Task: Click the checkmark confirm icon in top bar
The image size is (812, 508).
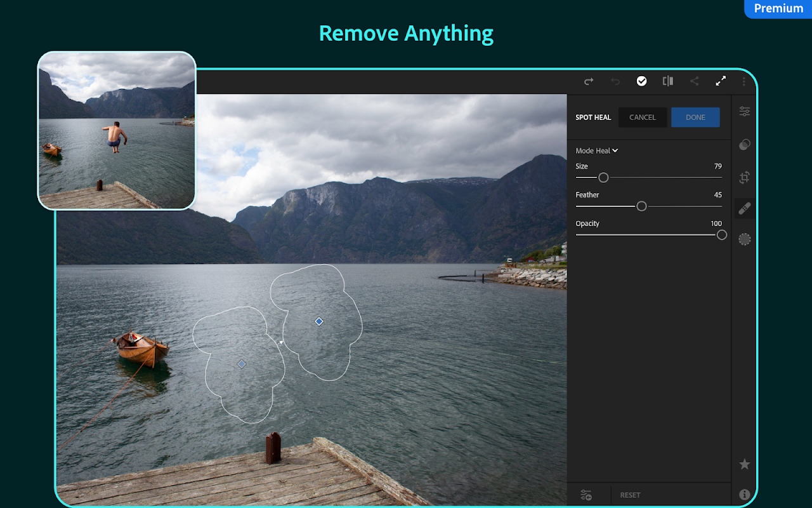Action: point(641,81)
